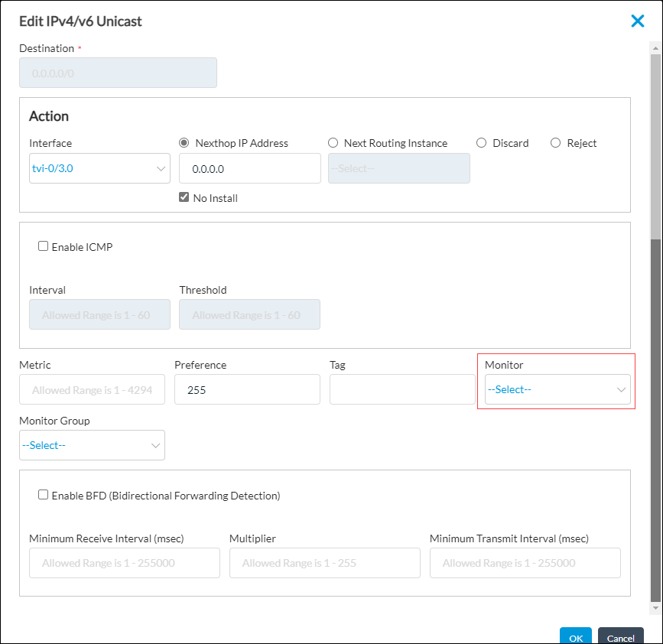663x644 pixels.
Task: Select the Reject action
Action: 554,143
